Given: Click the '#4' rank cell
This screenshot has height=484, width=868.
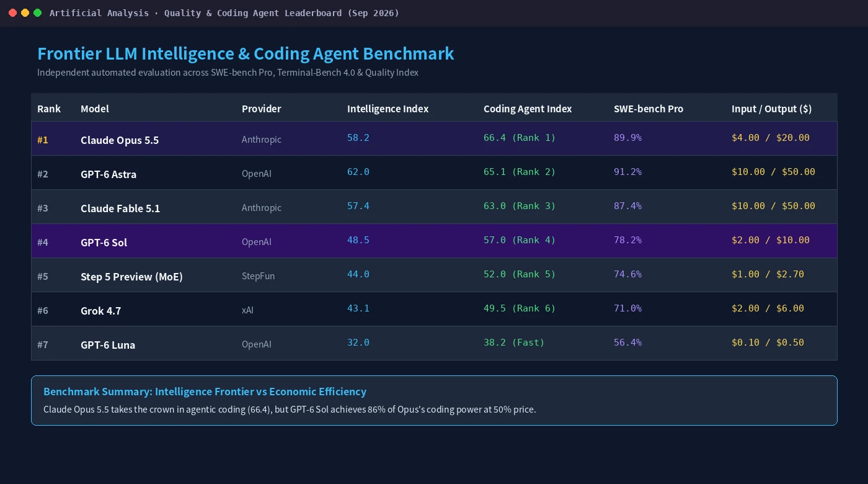Looking at the screenshot, I should [43, 242].
